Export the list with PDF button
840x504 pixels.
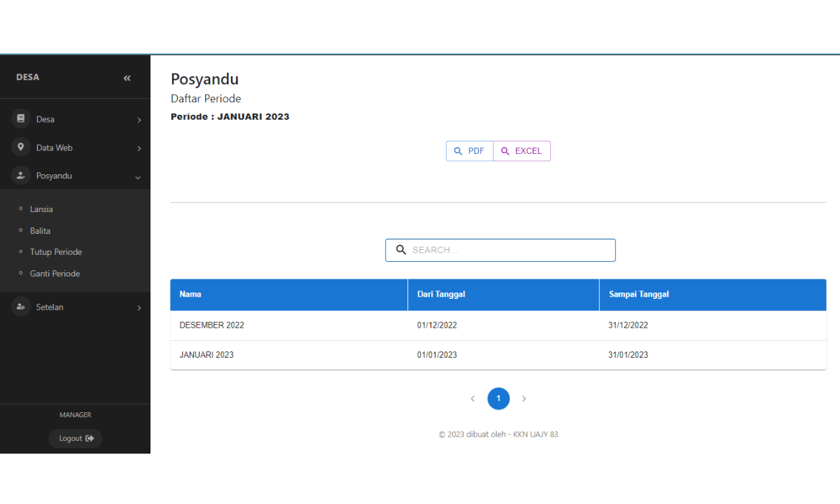pyautogui.click(x=470, y=151)
